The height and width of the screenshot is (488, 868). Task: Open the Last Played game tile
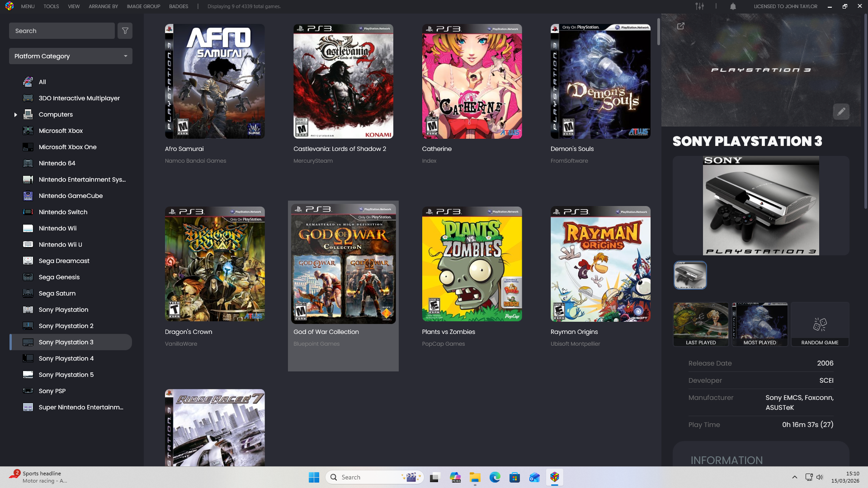(x=700, y=324)
